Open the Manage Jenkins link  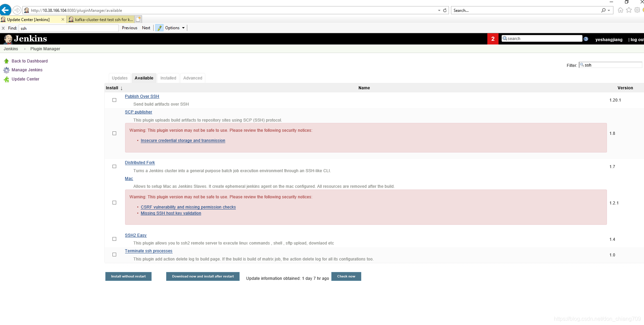click(27, 70)
